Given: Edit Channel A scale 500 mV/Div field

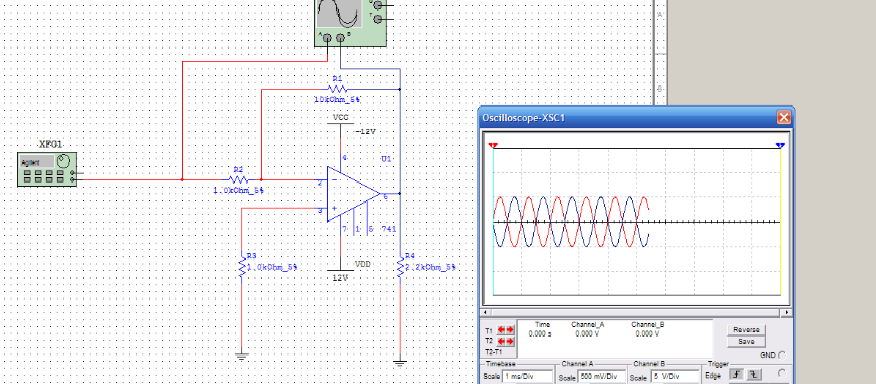Looking at the screenshot, I should (x=601, y=377).
